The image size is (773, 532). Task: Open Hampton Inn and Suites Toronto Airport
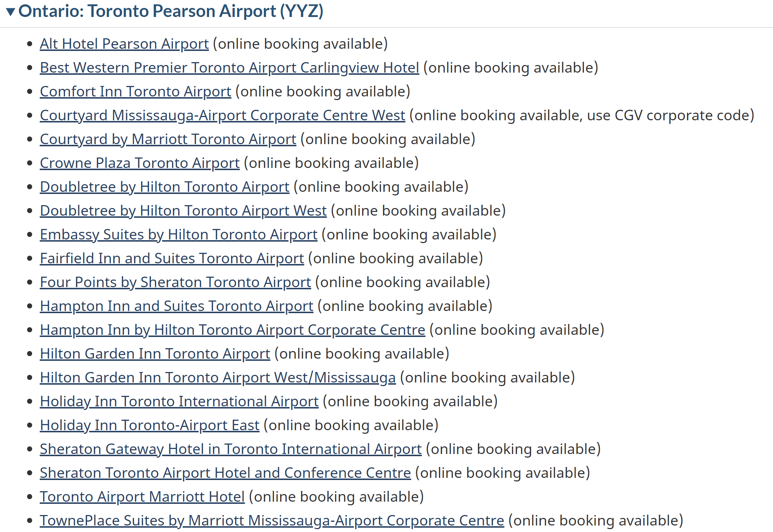click(x=177, y=306)
